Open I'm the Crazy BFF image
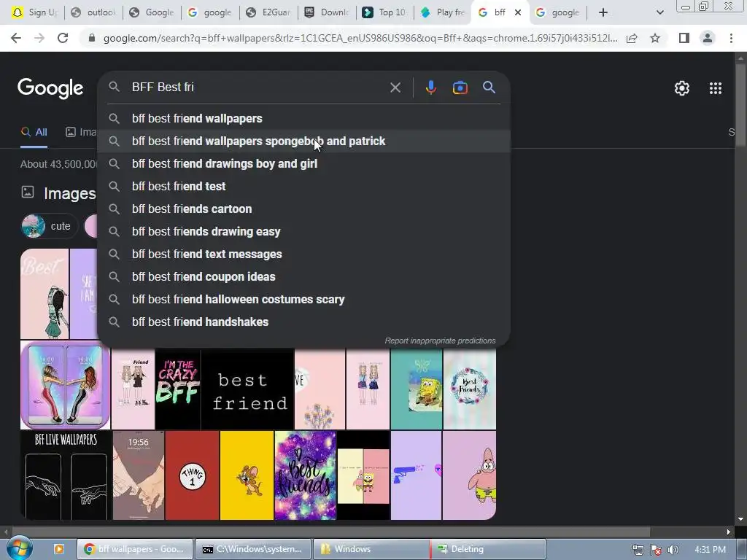Viewport: 747px width, 560px height. coord(178,389)
